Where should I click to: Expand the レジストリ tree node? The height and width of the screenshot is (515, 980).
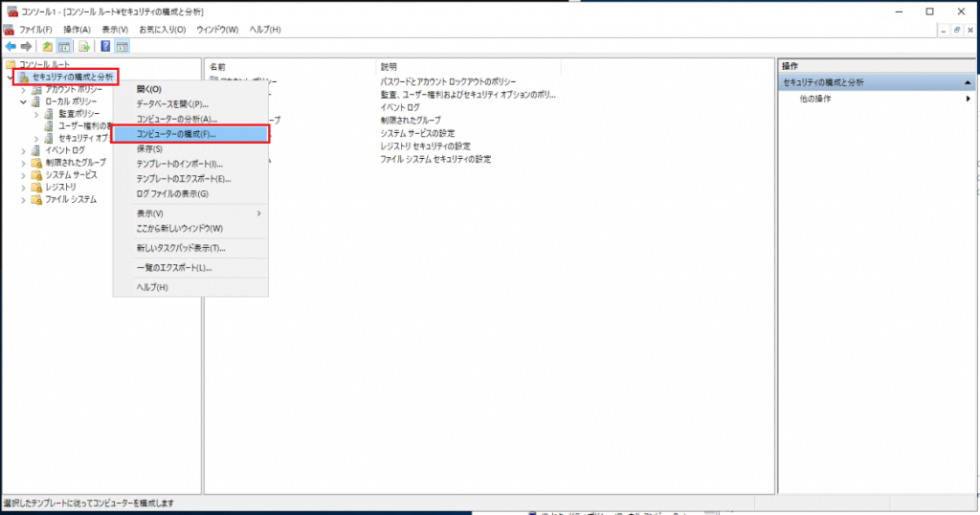point(24,188)
